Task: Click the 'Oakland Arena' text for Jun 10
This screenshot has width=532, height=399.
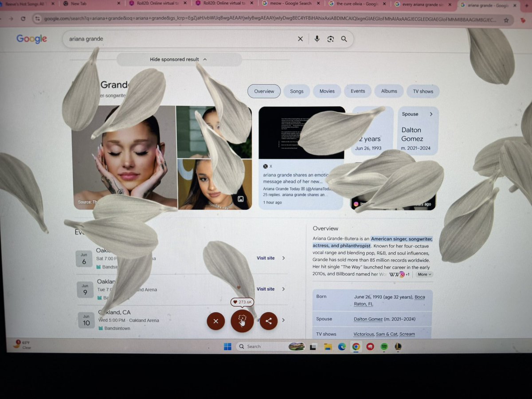Action: [145, 321]
